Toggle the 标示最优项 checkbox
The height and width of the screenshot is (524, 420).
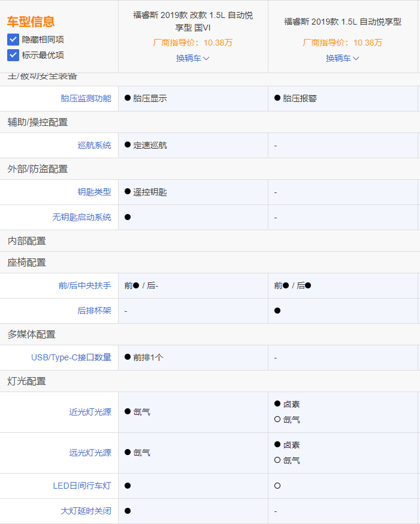click(13, 55)
